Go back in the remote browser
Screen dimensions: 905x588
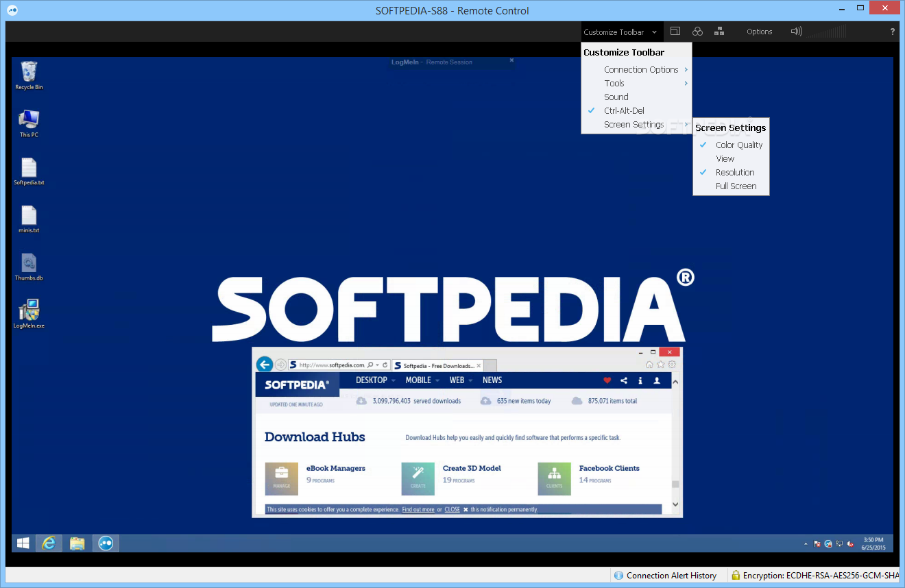click(264, 365)
